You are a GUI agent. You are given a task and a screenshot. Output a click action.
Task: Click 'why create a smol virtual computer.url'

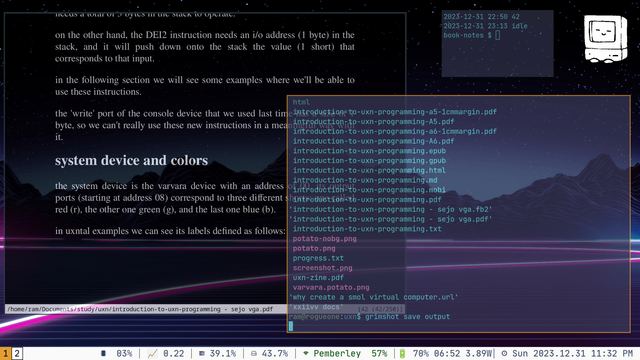[x=373, y=297]
